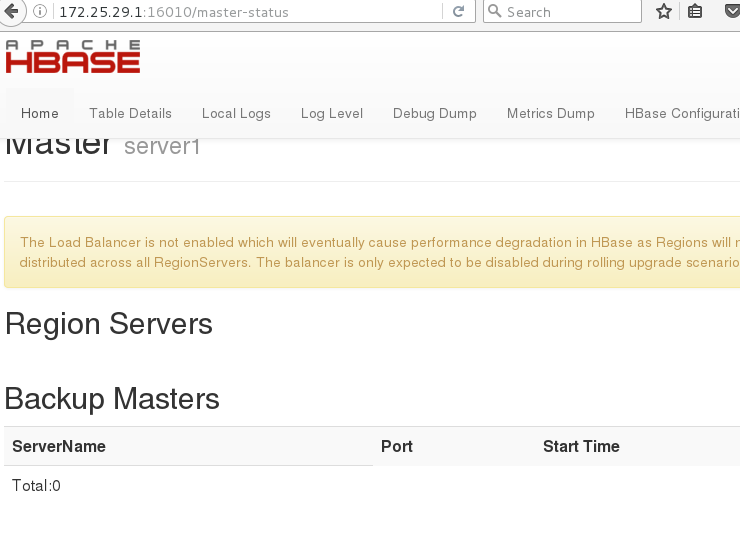Show bookmarks list icon

(695, 11)
